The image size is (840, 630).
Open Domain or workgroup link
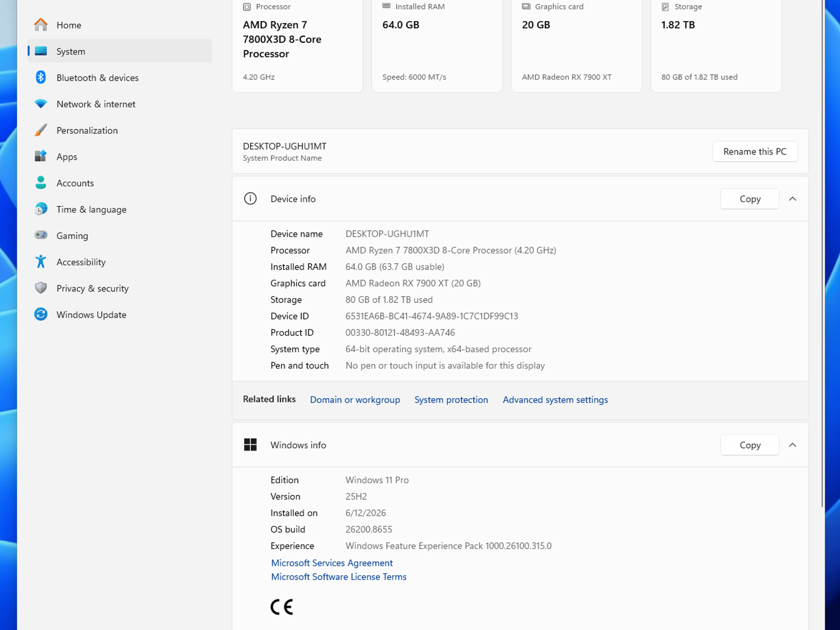click(x=355, y=399)
